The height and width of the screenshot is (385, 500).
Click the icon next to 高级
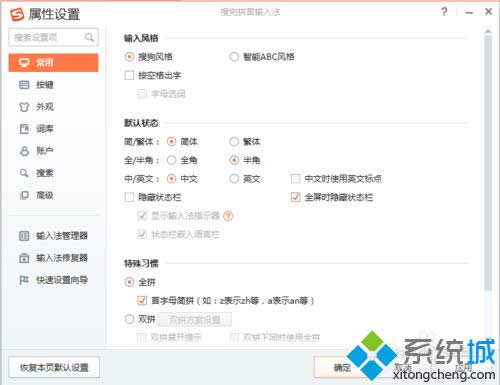(24, 195)
